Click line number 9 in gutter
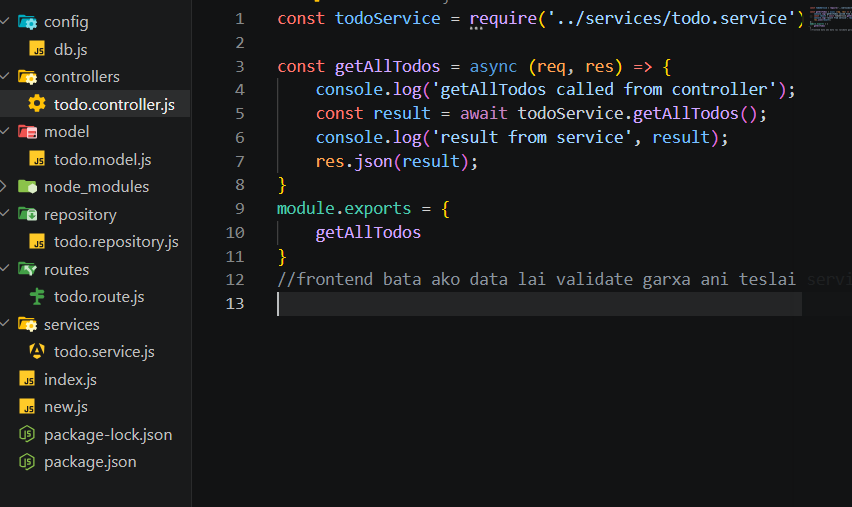 point(240,209)
